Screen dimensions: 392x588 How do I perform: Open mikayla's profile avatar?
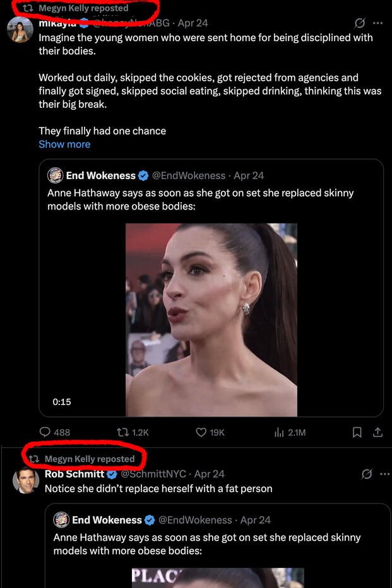[20, 30]
